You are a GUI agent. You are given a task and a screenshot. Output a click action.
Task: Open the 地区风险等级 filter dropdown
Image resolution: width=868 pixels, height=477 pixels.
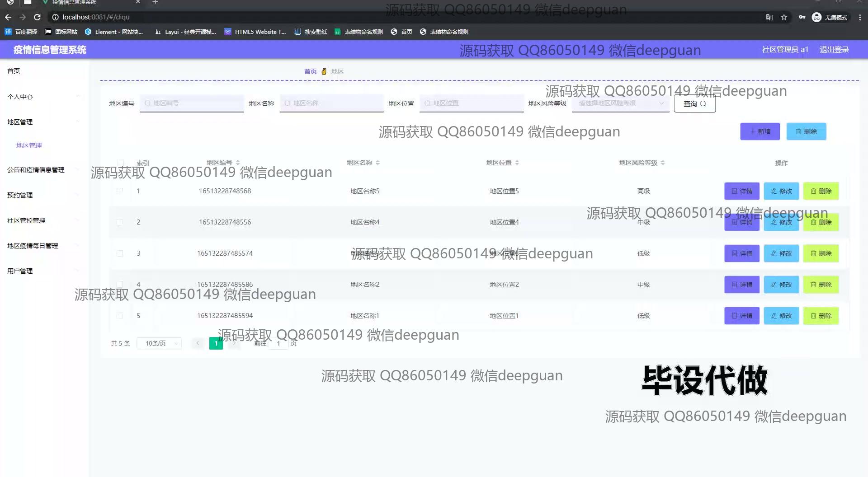pyautogui.click(x=621, y=103)
